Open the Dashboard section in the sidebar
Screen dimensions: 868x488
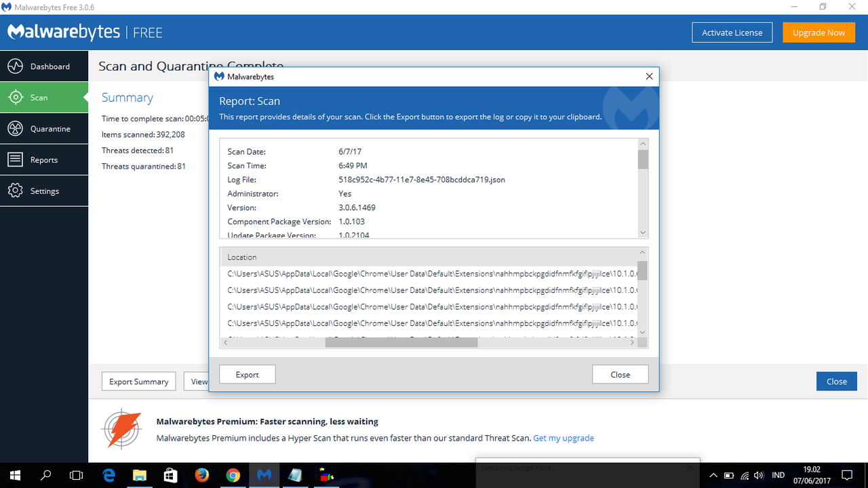pyautogui.click(x=44, y=66)
